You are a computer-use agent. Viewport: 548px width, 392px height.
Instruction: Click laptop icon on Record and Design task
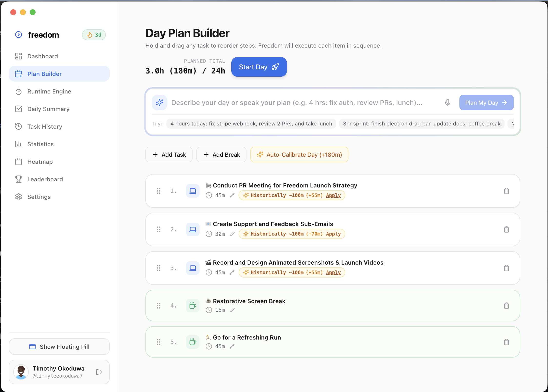click(193, 268)
